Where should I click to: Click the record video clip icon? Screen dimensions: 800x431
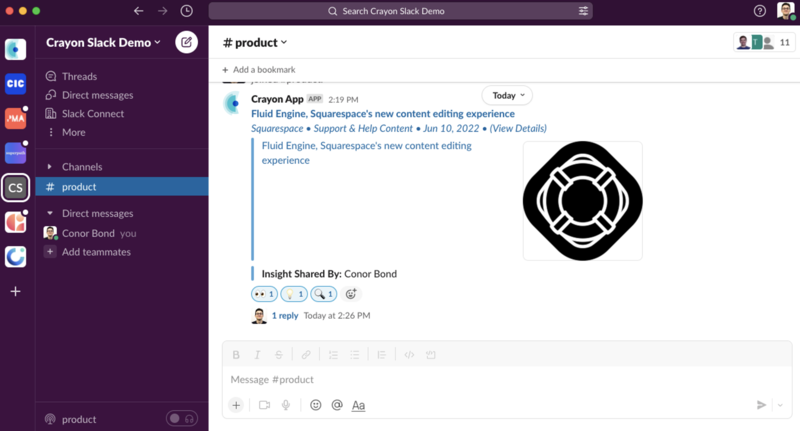point(265,405)
